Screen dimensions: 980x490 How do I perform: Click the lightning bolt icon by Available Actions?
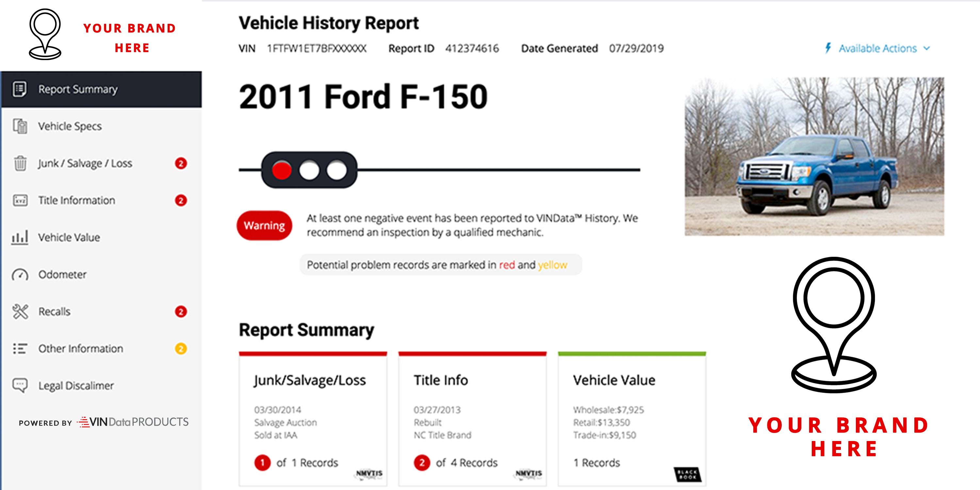pos(827,48)
